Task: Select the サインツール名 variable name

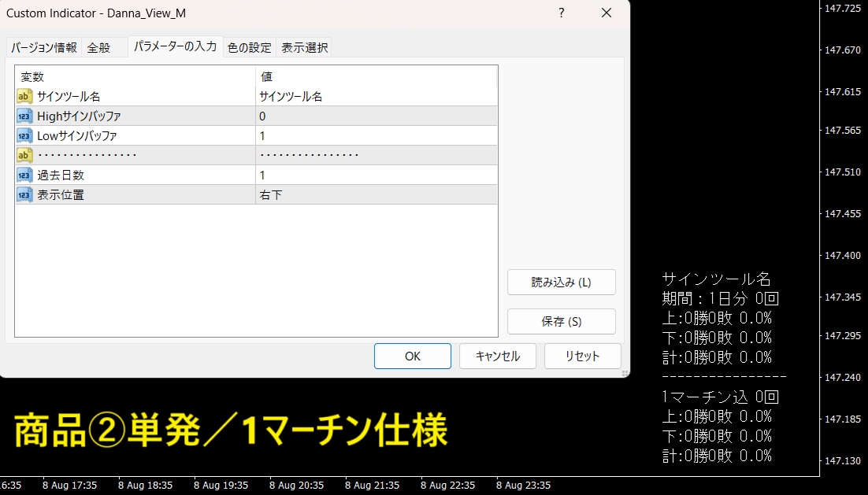Action: [x=69, y=96]
